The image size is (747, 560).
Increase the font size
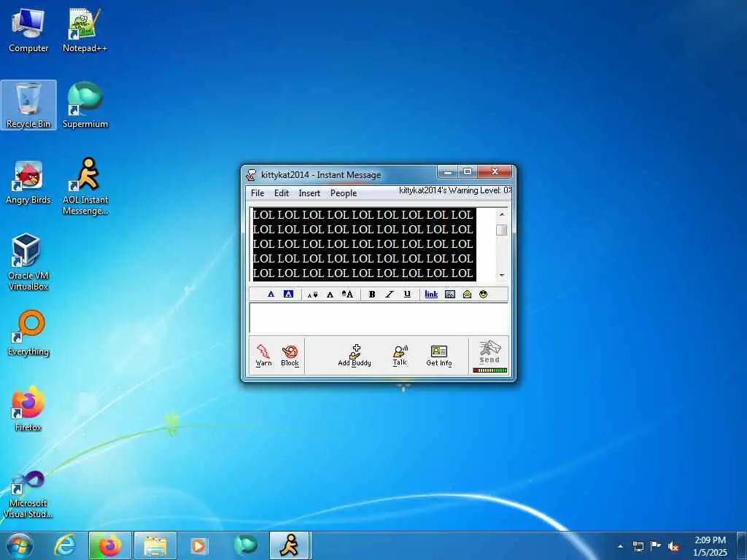(x=347, y=295)
